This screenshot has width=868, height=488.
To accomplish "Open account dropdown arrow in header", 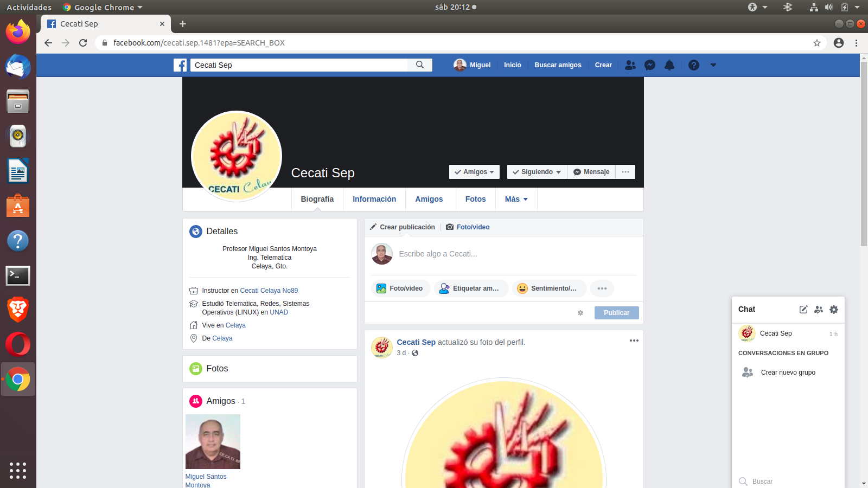I will point(713,65).
